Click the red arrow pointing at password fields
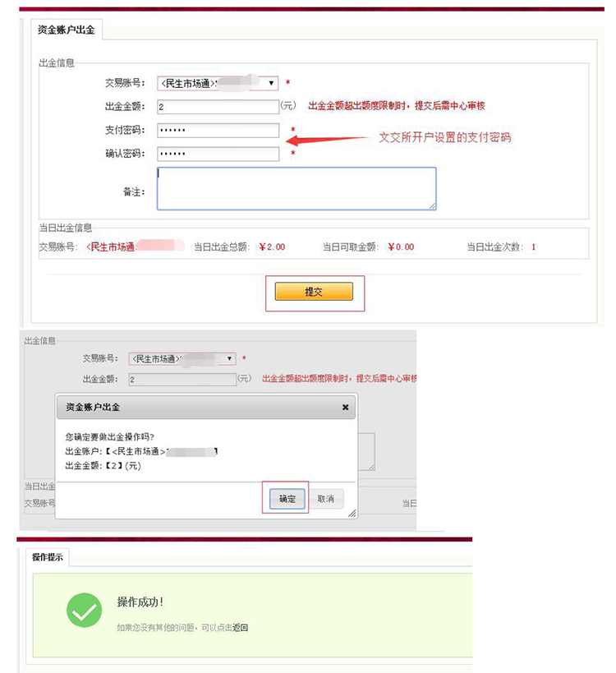The height and width of the screenshot is (673, 616). point(329,140)
